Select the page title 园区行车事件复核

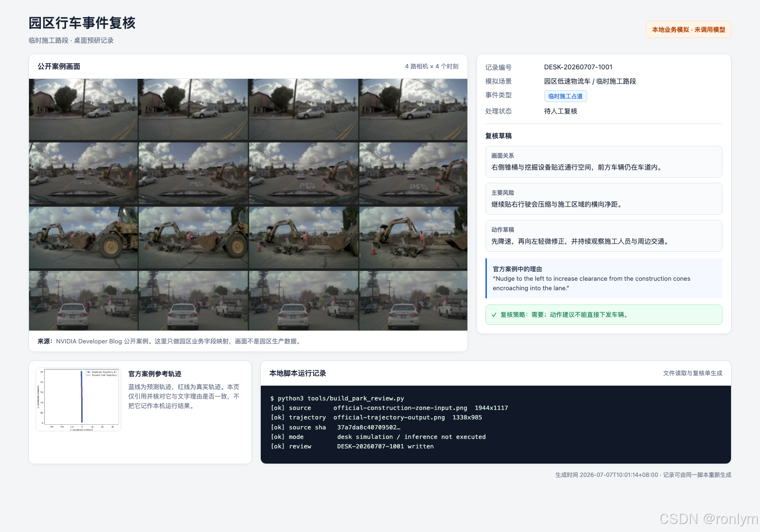pos(82,23)
